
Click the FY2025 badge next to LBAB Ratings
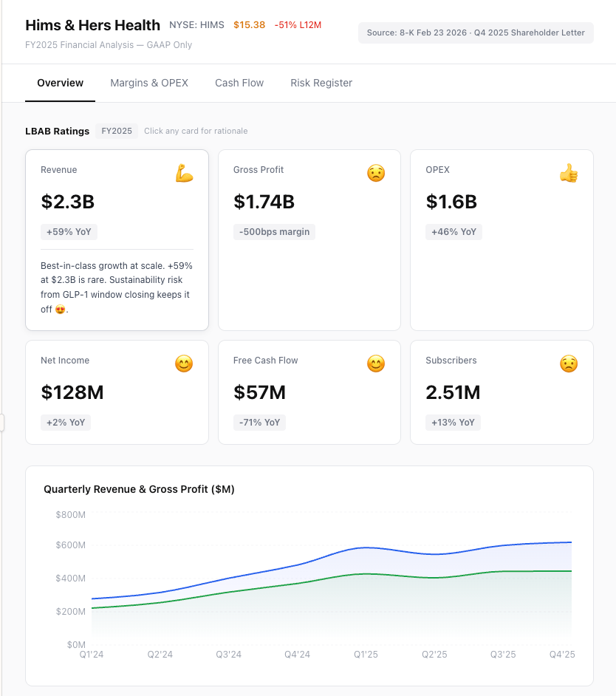(117, 131)
